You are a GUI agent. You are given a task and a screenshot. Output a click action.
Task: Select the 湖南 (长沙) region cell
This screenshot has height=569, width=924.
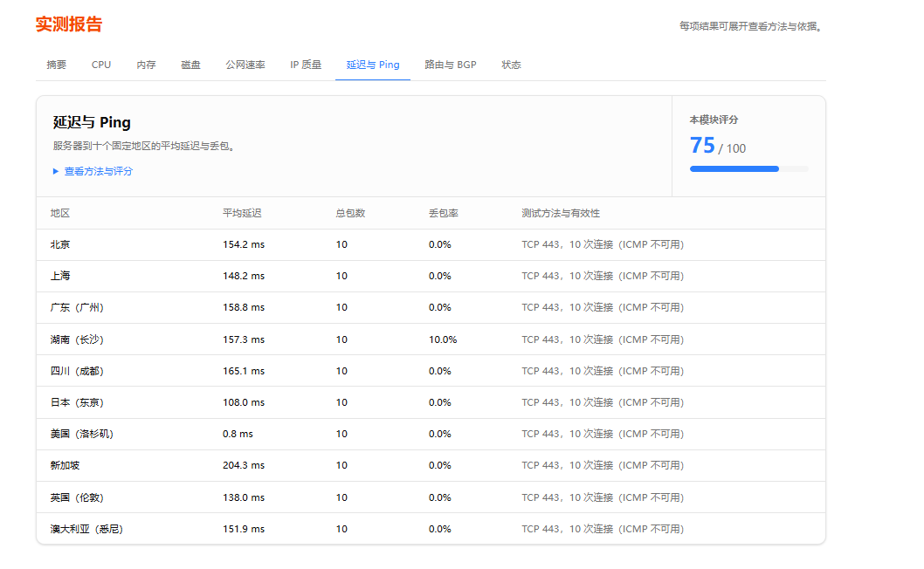click(77, 339)
